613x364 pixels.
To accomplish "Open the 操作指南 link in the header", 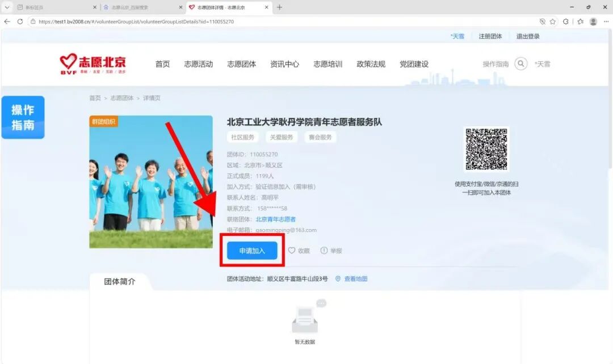I will tap(496, 64).
